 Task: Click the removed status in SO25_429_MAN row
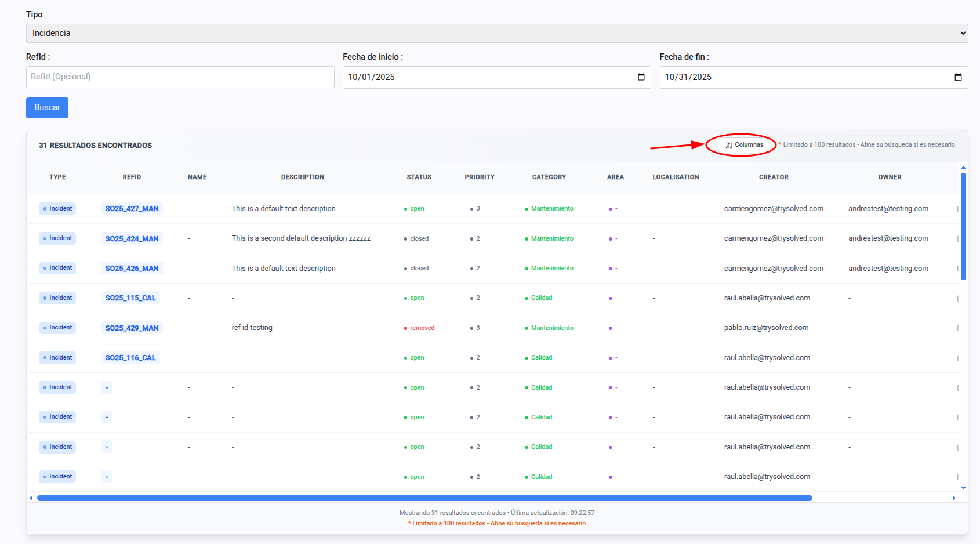click(x=422, y=328)
